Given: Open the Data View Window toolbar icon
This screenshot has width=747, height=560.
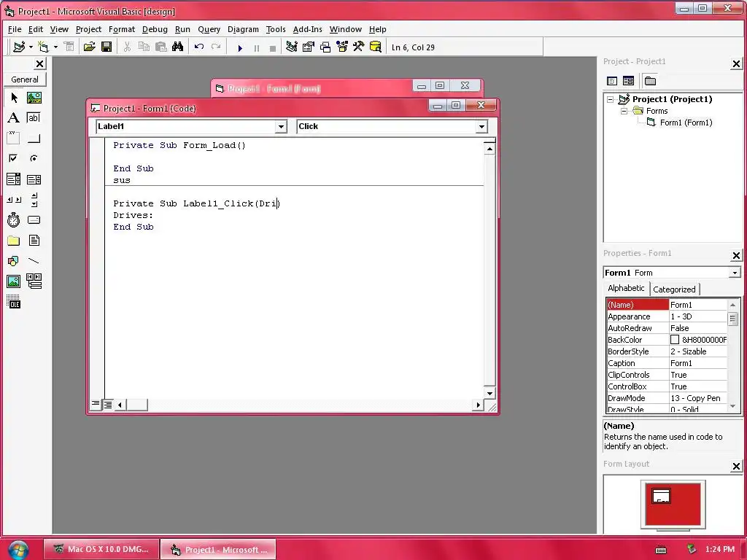Looking at the screenshot, I should pyautogui.click(x=376, y=47).
